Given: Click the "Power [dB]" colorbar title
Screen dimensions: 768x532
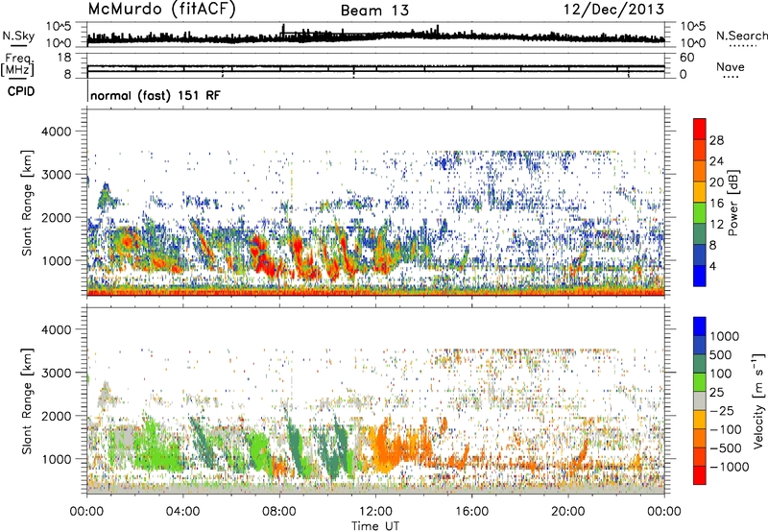Looking at the screenshot, I should 733,203.
